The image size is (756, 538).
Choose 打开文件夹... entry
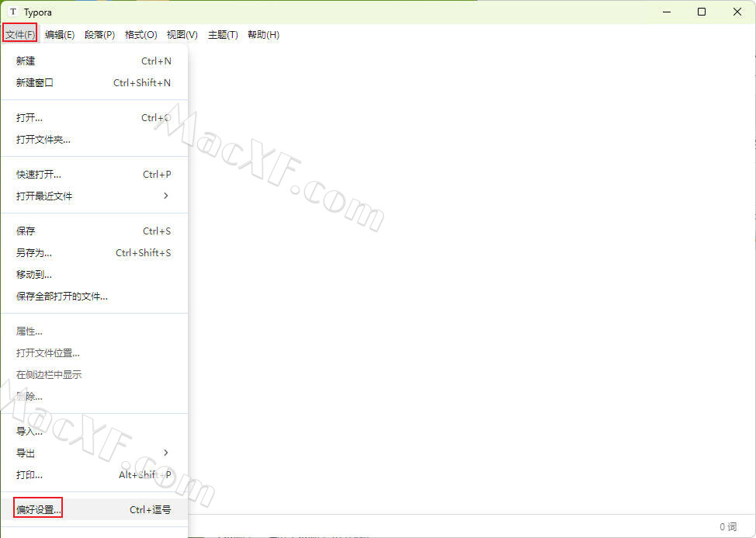tap(94, 140)
